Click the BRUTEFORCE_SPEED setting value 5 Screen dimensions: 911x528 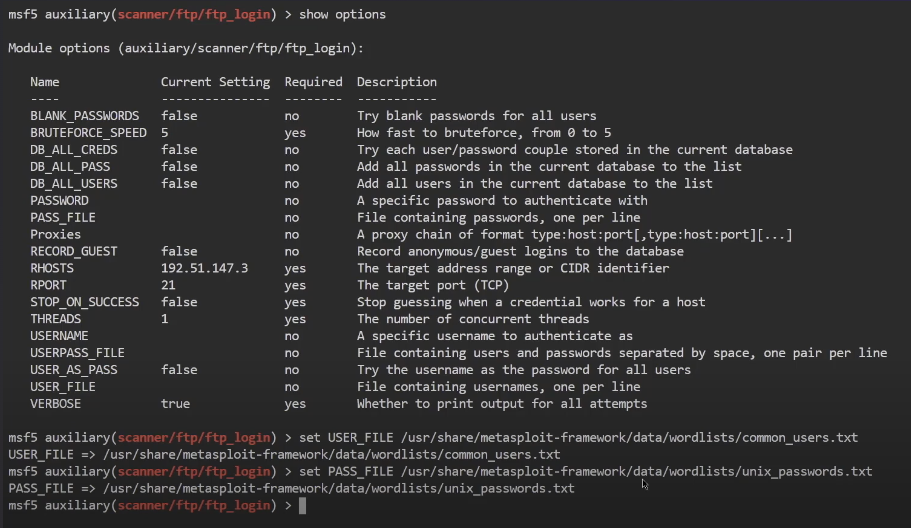tap(165, 133)
